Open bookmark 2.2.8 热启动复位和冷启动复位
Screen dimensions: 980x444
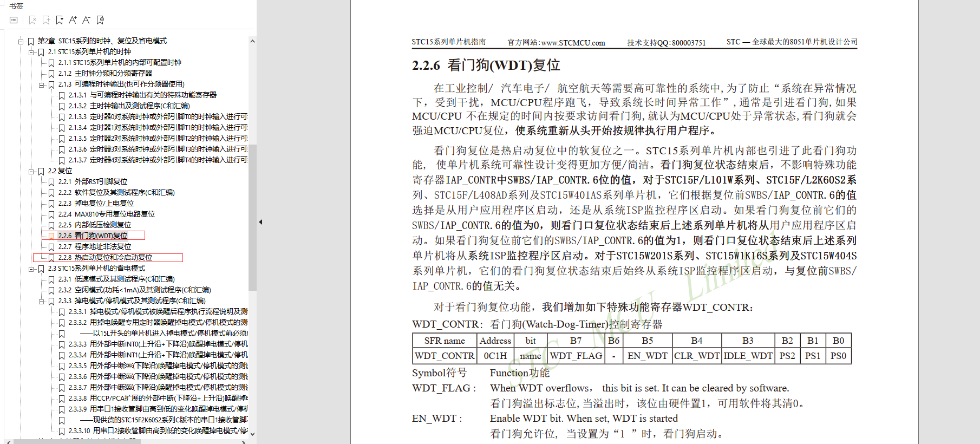click(105, 258)
